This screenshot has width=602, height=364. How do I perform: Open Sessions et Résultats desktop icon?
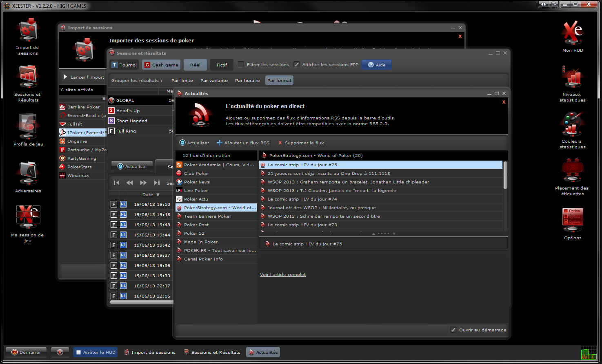point(28,83)
